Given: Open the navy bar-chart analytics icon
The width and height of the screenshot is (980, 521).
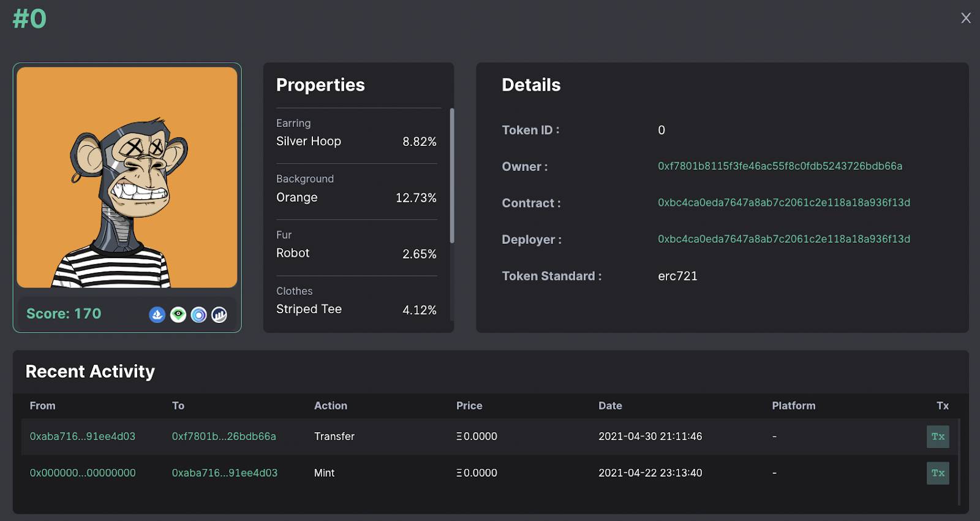Looking at the screenshot, I should point(219,314).
